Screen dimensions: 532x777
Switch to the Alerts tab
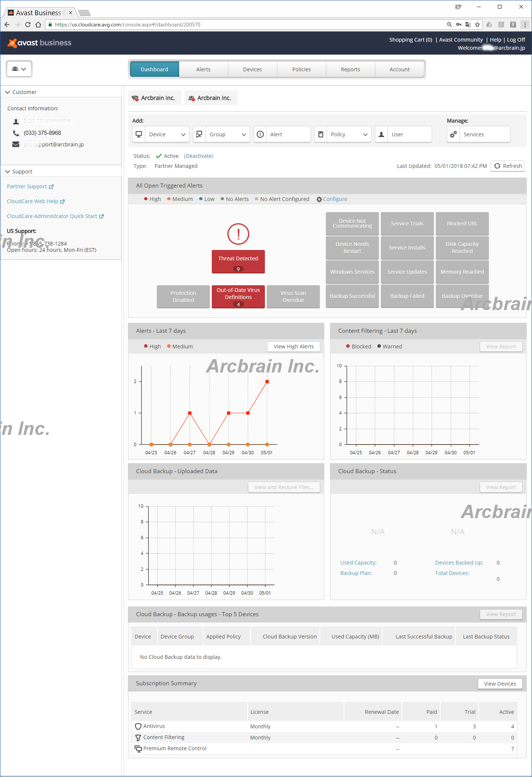204,69
